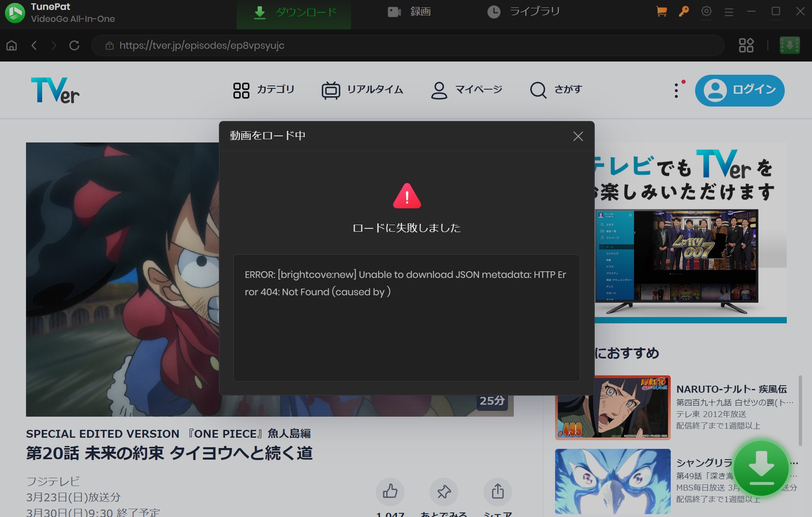
Task: Click the red warning triangle icon
Action: pos(407,196)
